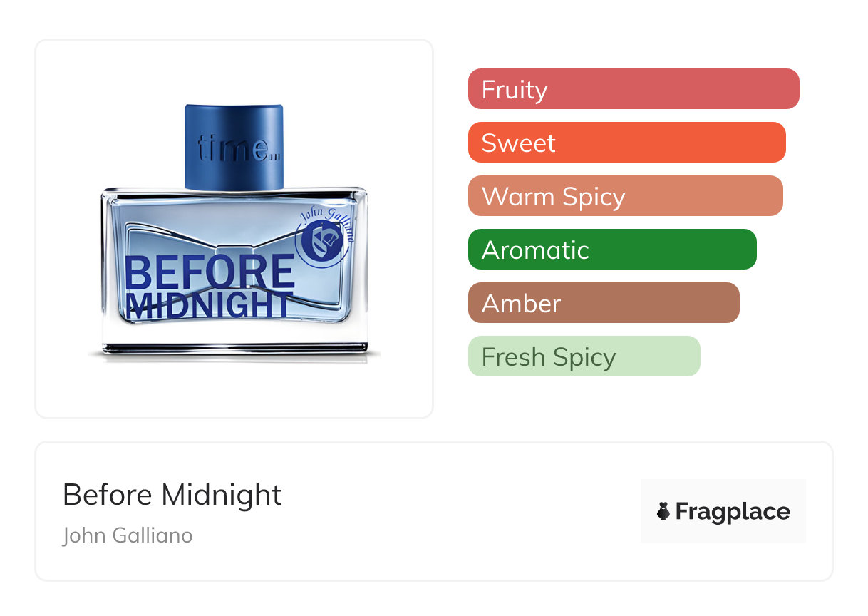The image size is (868, 616).
Task: Click the large "BEFORE" text on the bottle
Action: pyautogui.click(x=210, y=273)
